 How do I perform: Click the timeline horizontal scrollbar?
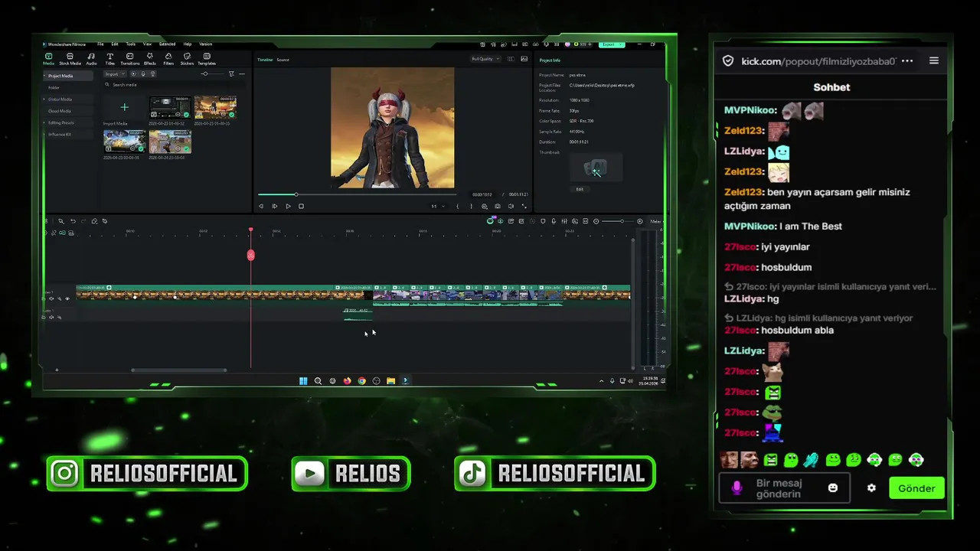click(x=179, y=370)
